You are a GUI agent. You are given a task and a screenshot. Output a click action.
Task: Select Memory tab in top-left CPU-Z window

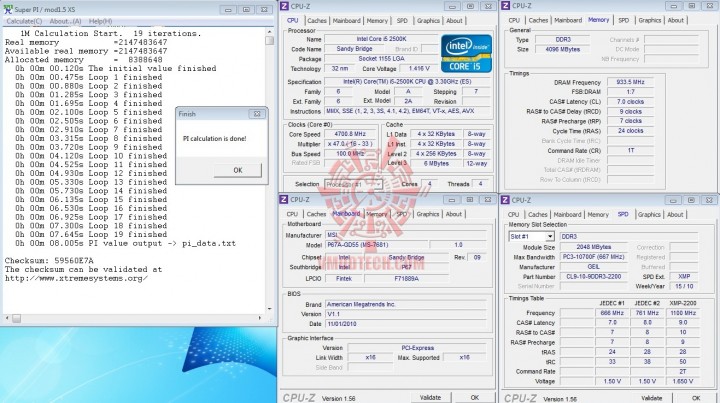(x=377, y=21)
